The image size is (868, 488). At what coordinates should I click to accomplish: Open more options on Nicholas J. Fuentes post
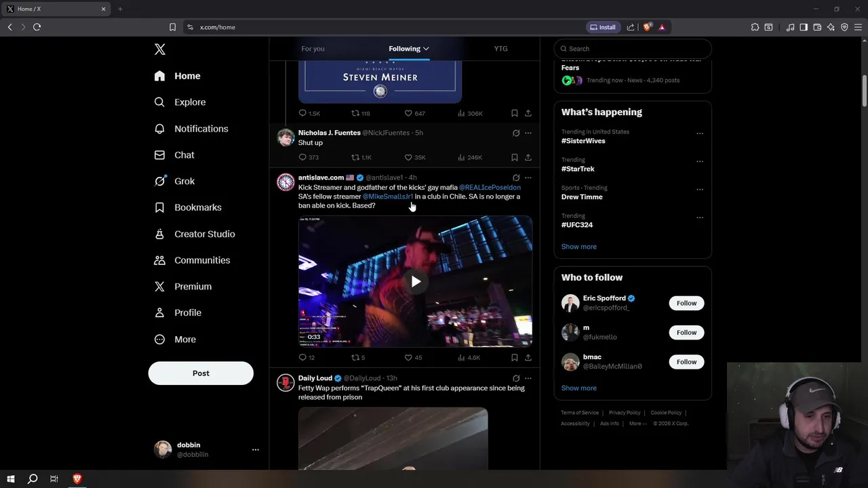[528, 133]
